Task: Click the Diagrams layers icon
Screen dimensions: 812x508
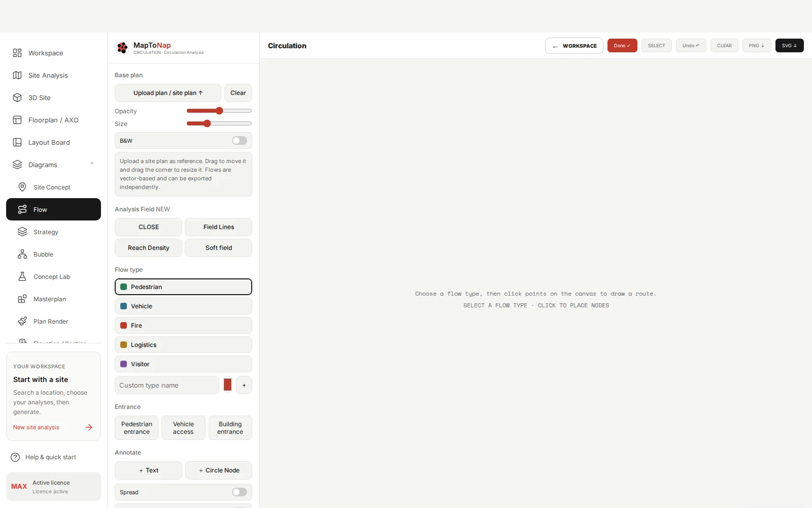Action: coord(17,165)
